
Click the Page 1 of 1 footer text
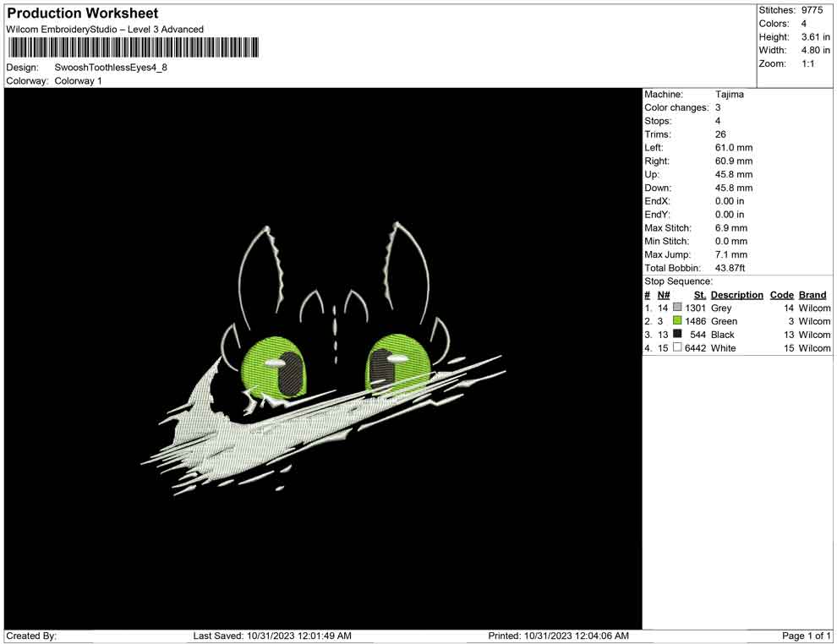pos(807,636)
